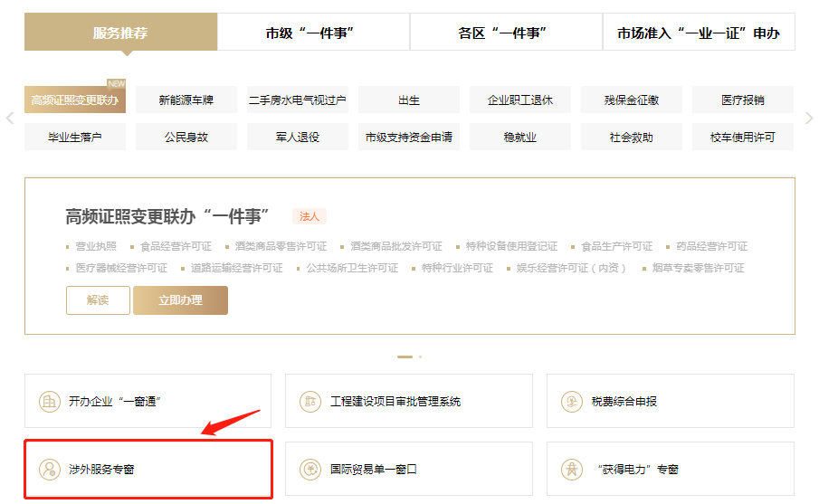819x504 pixels.
Task: Click the 食品生产许可证 item
Action: tap(617, 246)
